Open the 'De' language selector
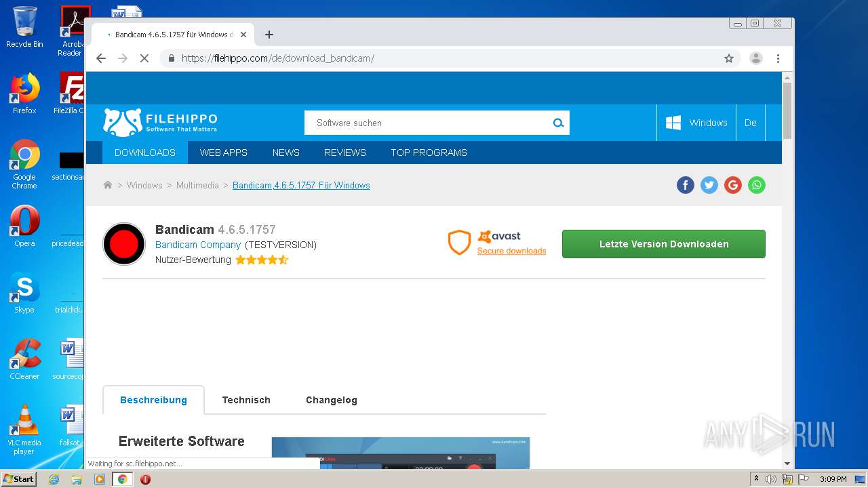The height and width of the screenshot is (488, 868). 751,123
